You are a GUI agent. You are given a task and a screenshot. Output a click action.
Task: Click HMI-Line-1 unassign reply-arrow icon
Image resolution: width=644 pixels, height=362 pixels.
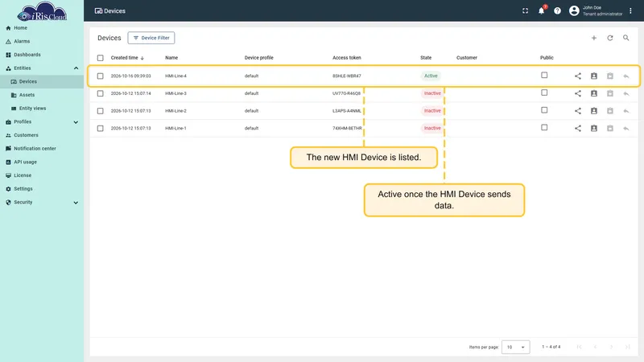click(x=626, y=129)
